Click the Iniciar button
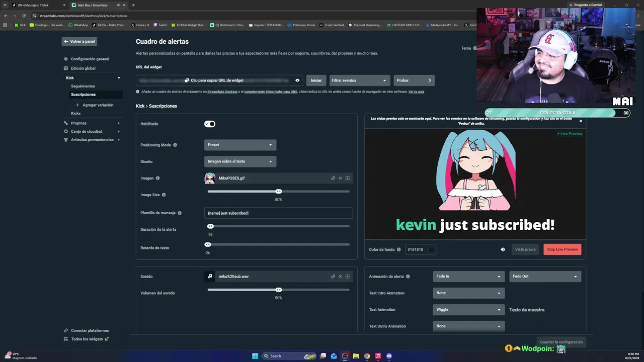This screenshot has height=362, width=644. pos(316,80)
